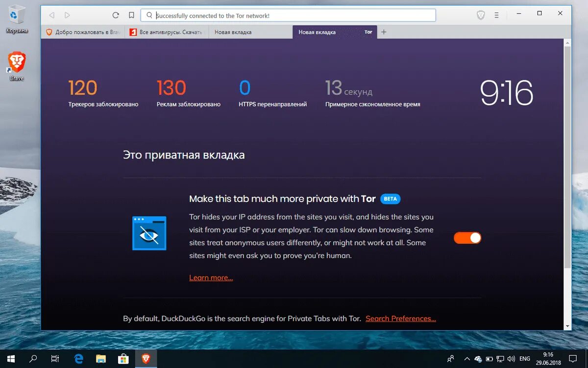The image size is (588, 368).
Task: Click the ENG language indicator
Action: click(x=524, y=359)
